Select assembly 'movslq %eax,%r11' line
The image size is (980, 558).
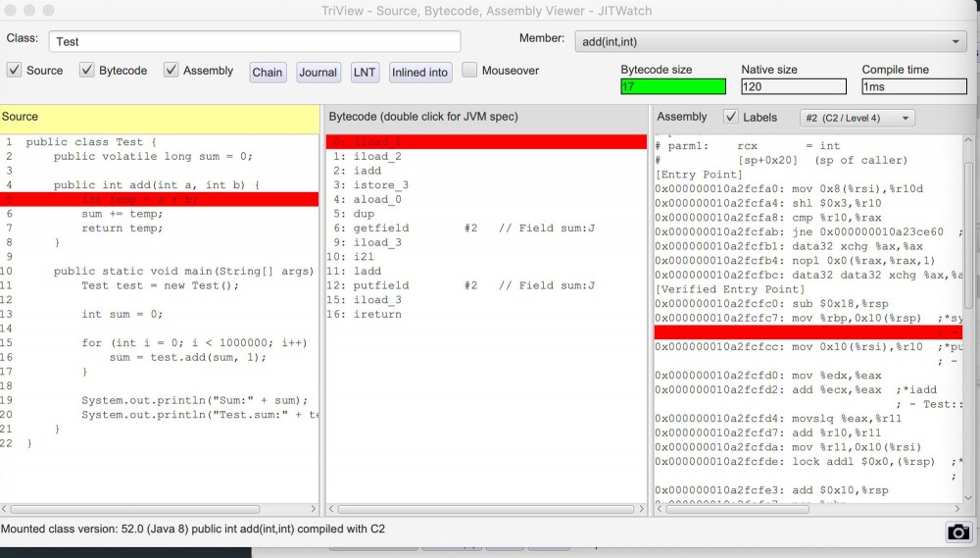pyautogui.click(x=778, y=419)
